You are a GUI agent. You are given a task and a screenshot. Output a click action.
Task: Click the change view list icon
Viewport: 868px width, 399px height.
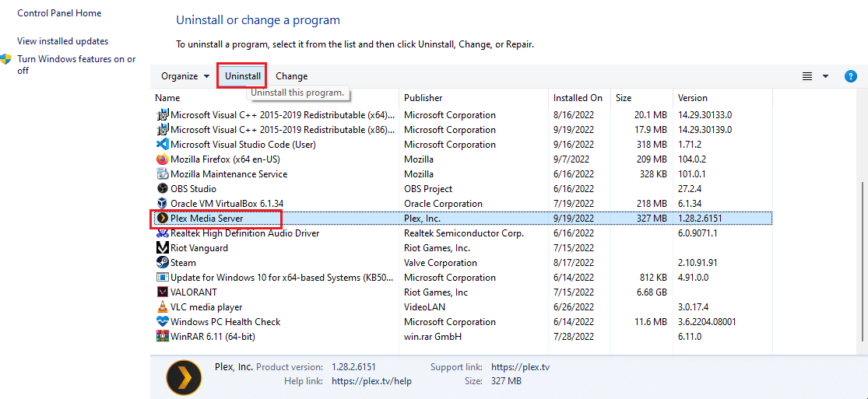pyautogui.click(x=807, y=76)
